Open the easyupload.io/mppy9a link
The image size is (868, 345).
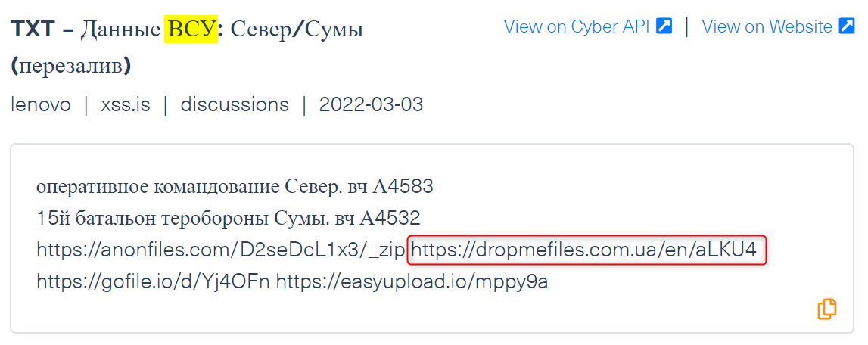(412, 282)
